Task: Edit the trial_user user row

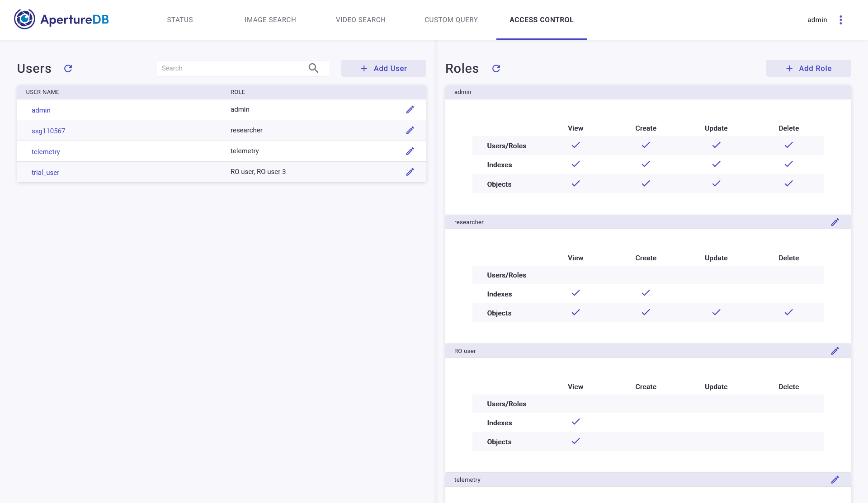Action: pyautogui.click(x=410, y=172)
